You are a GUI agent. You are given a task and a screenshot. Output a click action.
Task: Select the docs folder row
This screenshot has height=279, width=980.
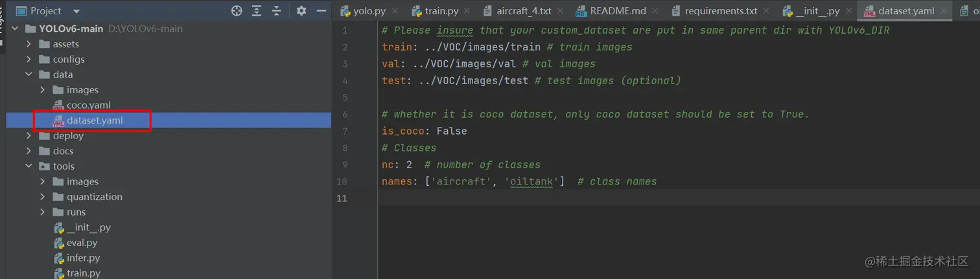169,151
